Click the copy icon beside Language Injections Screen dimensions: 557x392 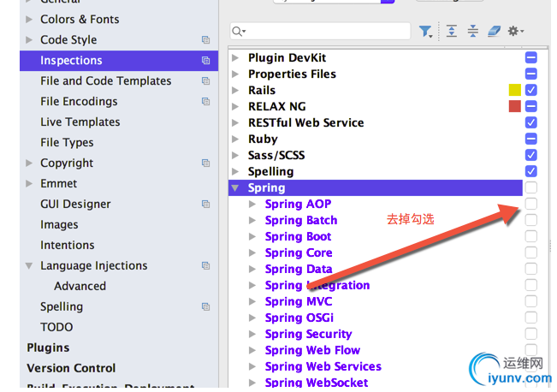(x=205, y=266)
